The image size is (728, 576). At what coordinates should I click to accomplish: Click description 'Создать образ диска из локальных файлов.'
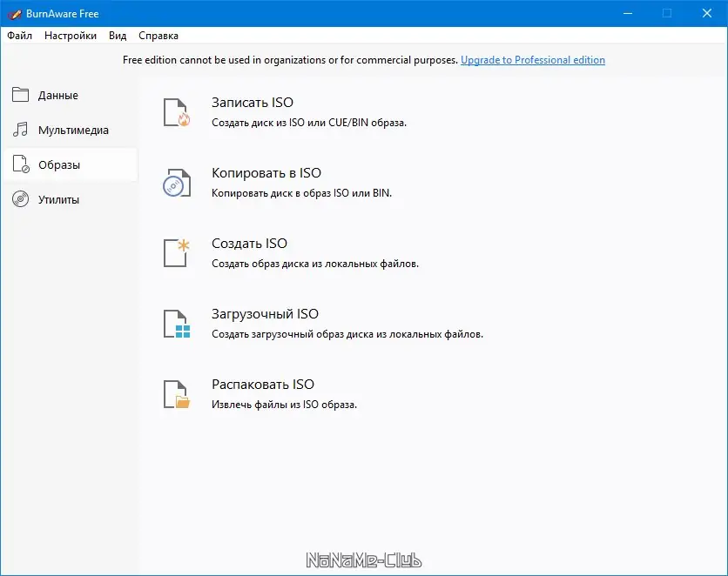[315, 264]
